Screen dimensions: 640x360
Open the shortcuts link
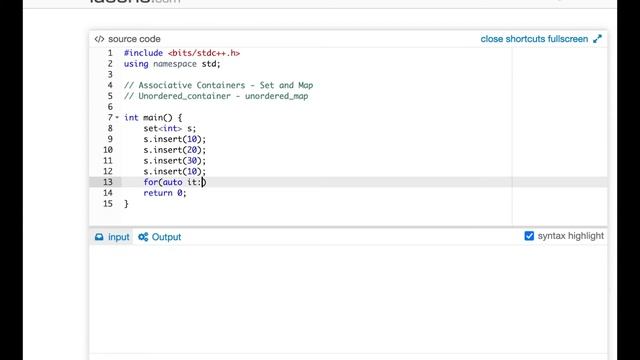525,39
